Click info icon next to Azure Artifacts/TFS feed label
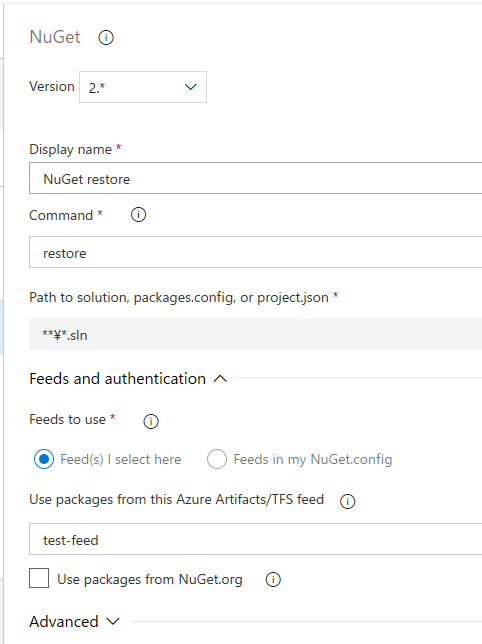 [x=347, y=501]
